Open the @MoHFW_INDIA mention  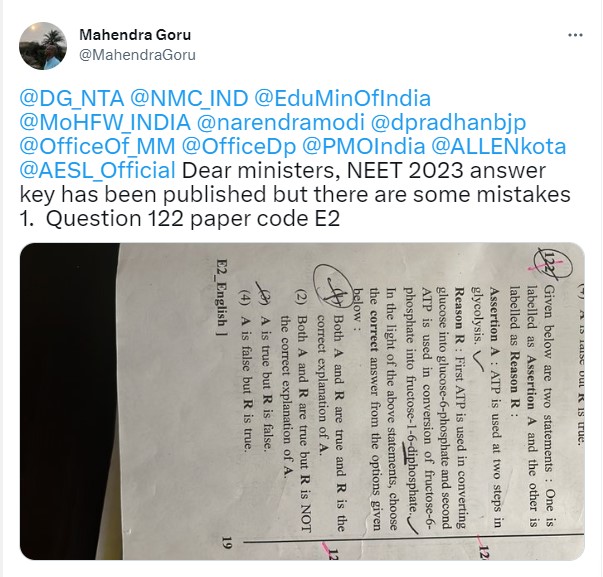(x=105, y=123)
